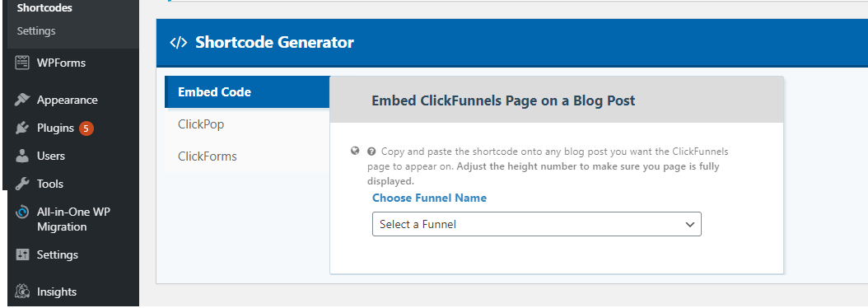Click the Settings sliders icon

coord(22,254)
